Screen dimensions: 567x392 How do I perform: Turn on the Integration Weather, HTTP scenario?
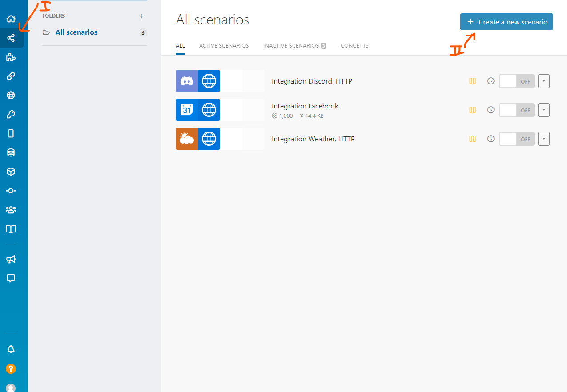click(x=516, y=139)
